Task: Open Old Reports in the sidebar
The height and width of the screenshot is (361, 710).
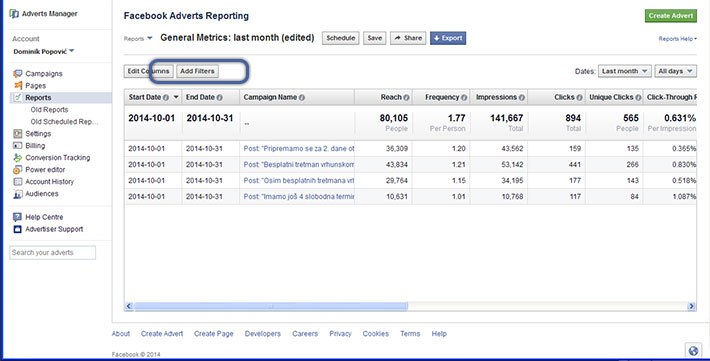Action: (49, 110)
